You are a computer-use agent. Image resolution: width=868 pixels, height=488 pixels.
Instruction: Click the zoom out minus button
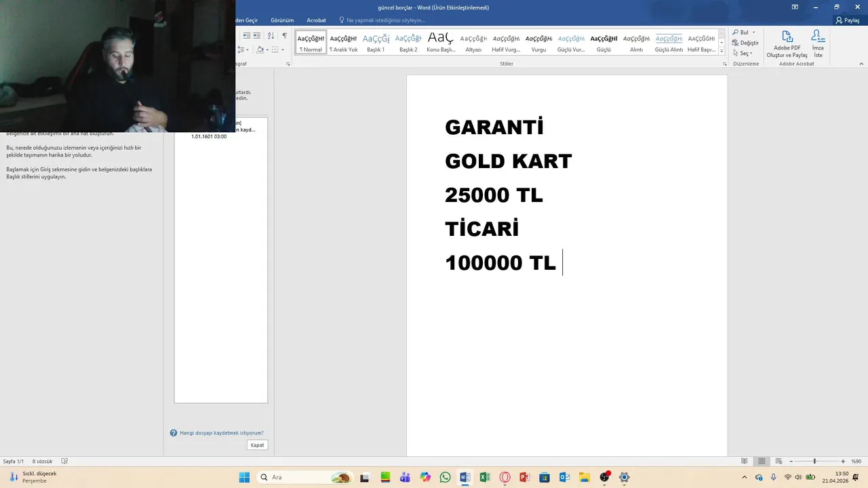point(791,462)
